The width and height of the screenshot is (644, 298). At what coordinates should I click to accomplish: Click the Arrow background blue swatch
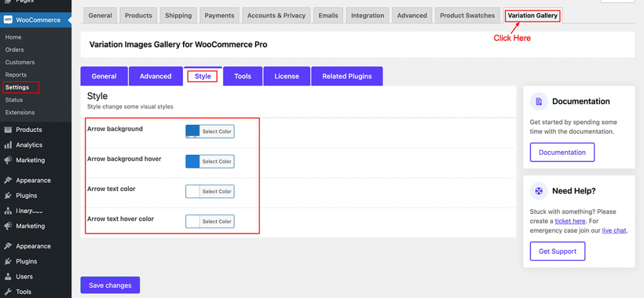pyautogui.click(x=192, y=131)
